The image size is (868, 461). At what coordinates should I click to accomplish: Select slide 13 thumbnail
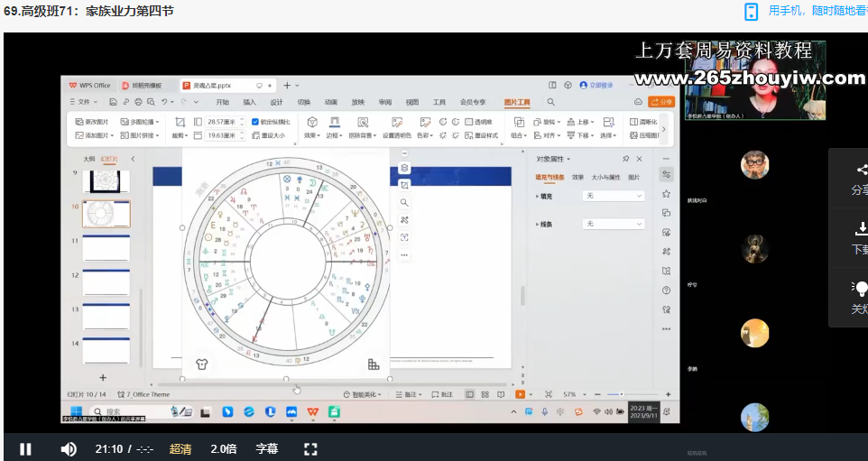(x=106, y=317)
